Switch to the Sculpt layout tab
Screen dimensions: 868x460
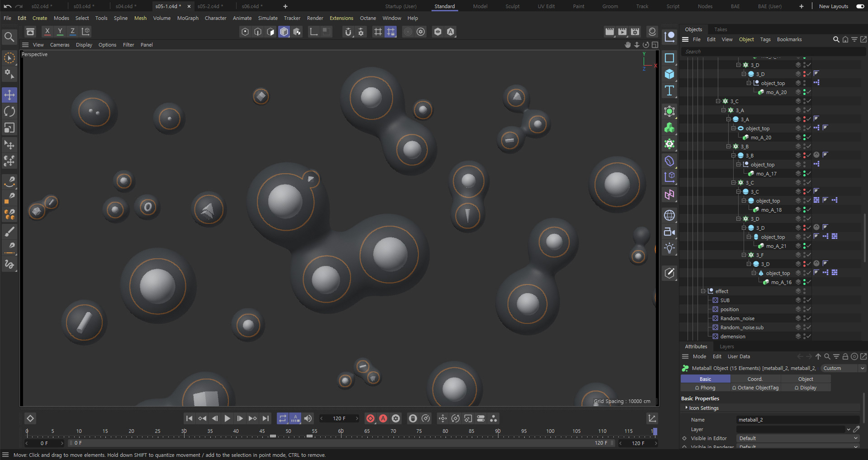pos(512,6)
